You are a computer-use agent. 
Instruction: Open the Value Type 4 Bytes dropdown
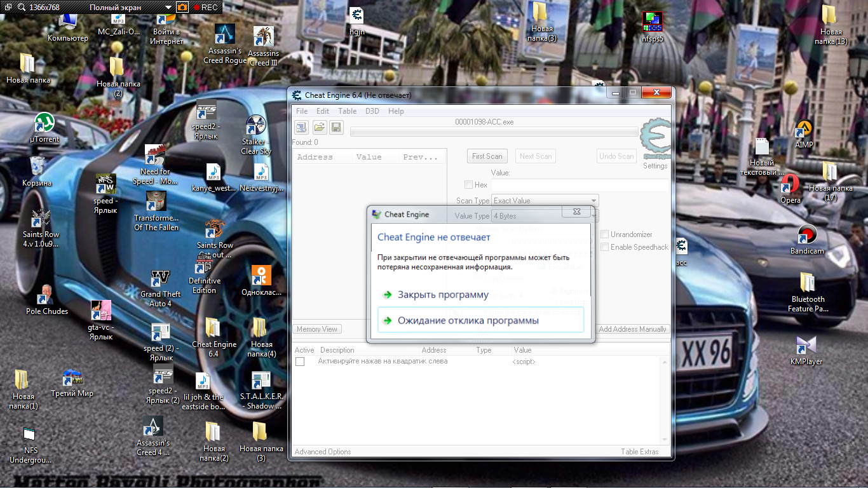[545, 216]
